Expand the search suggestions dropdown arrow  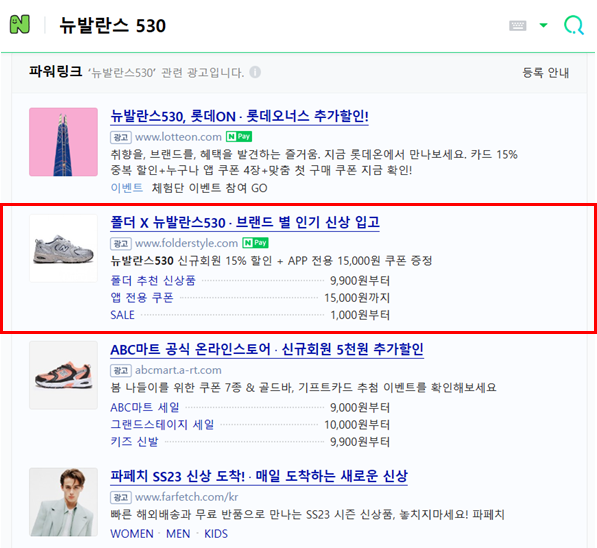543,26
